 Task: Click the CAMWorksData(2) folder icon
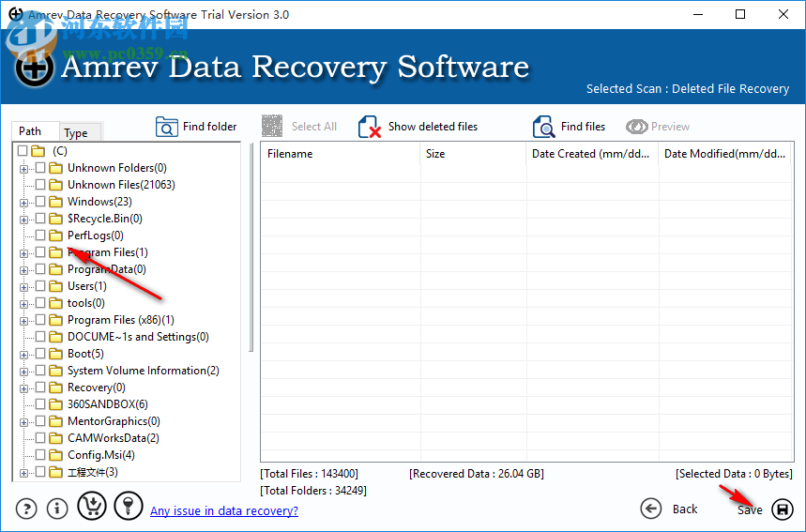pyautogui.click(x=55, y=438)
